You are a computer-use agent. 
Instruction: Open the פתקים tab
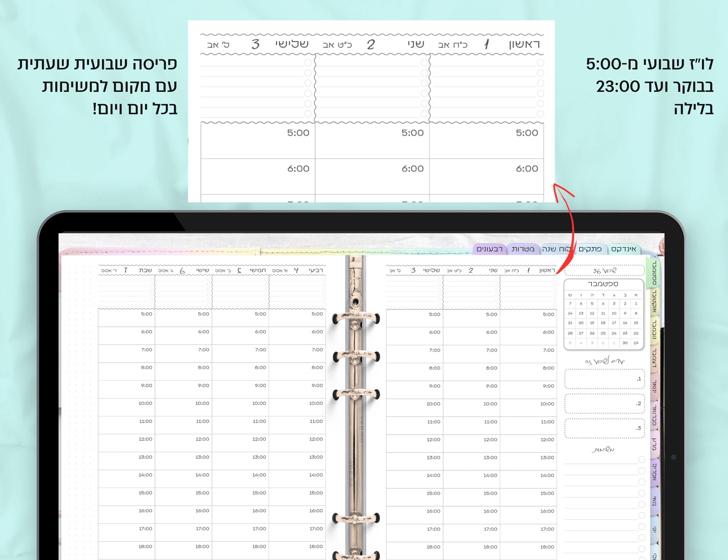[590, 249]
